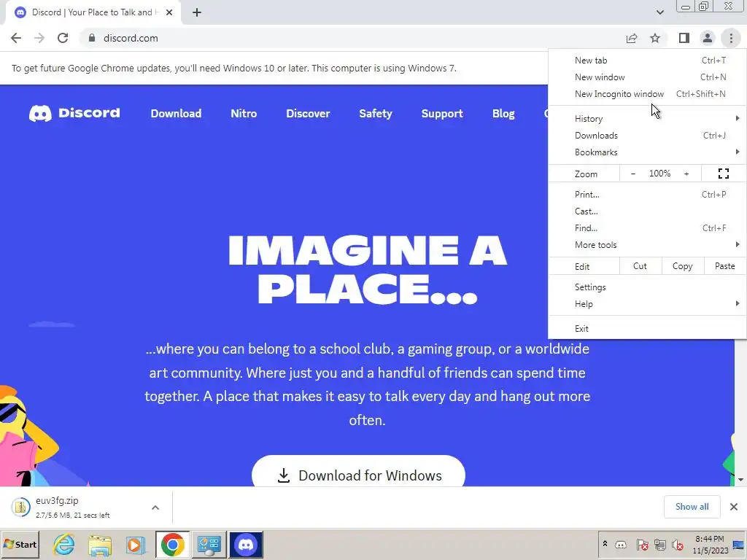
Task: Expand the More tools submenu
Action: (647, 245)
